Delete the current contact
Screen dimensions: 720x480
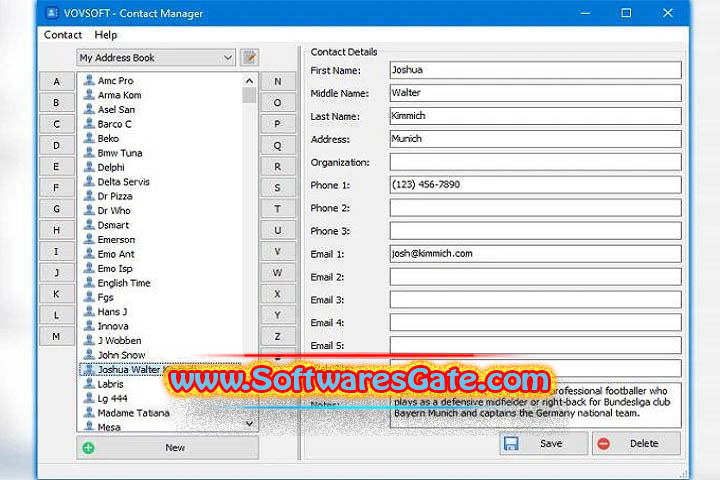coord(636,444)
